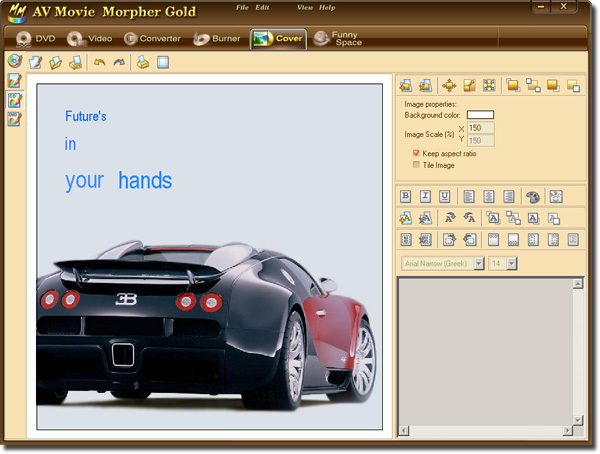Toggle Italic text formatting

pyautogui.click(x=425, y=196)
